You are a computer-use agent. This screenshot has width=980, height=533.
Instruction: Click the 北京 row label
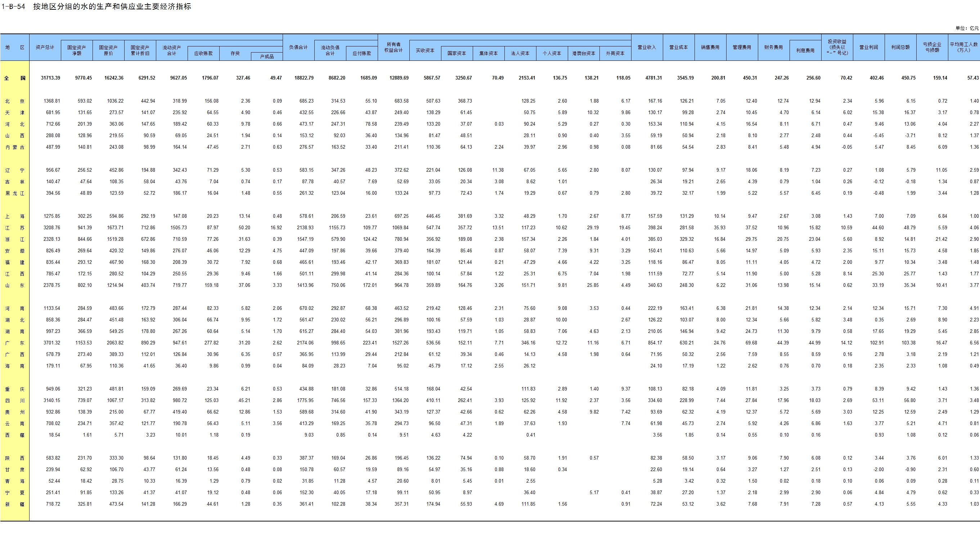click(15, 101)
